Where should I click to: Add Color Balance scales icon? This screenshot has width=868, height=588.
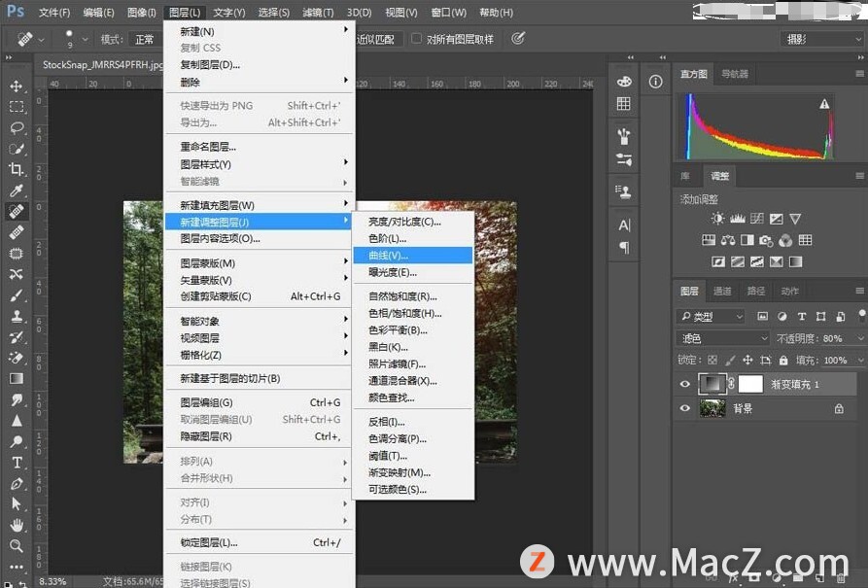click(x=728, y=240)
